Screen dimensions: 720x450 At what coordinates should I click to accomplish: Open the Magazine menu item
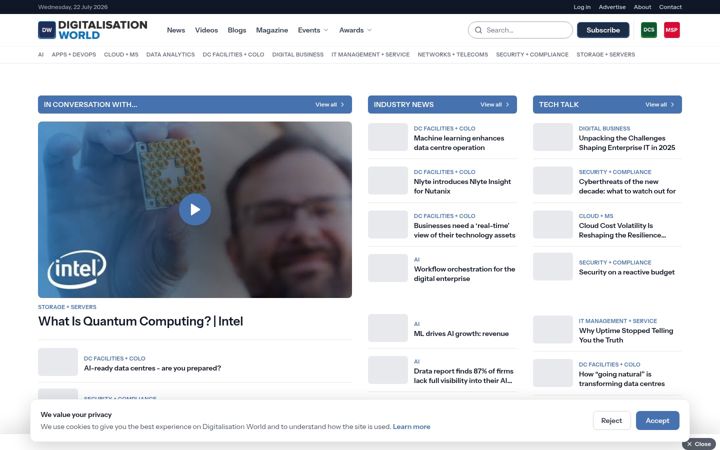click(x=272, y=30)
